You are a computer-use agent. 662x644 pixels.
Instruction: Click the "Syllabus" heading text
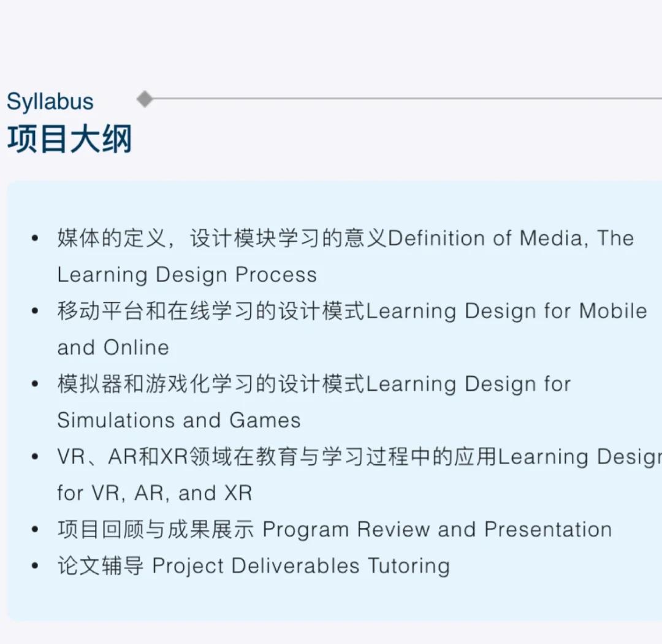[50, 101]
